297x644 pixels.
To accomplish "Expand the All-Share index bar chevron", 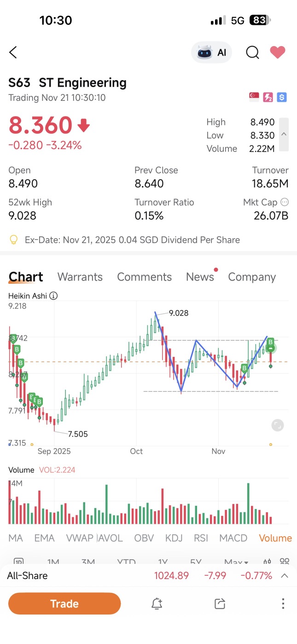I will tap(285, 575).
